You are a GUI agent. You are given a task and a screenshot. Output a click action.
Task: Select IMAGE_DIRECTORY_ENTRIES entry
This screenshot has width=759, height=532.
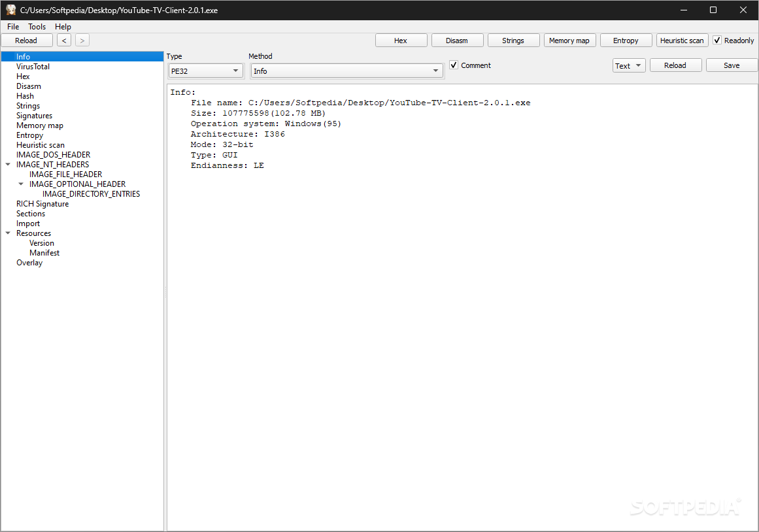pyautogui.click(x=91, y=194)
